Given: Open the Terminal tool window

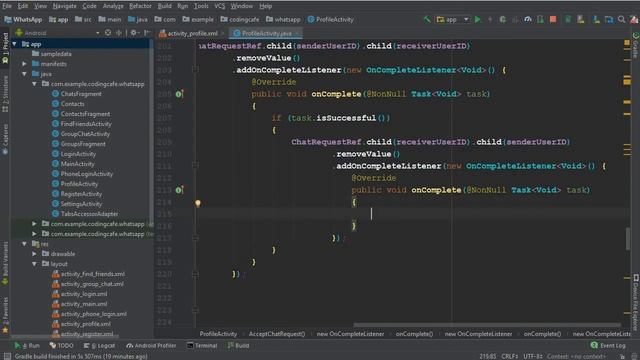Looking at the screenshot, I should point(202,345).
